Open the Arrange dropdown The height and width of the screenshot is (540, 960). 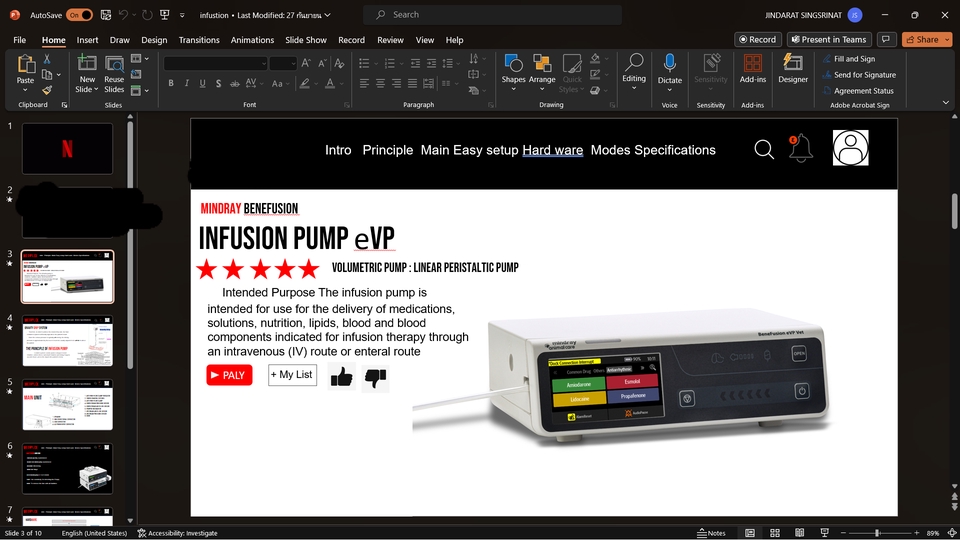pos(542,72)
